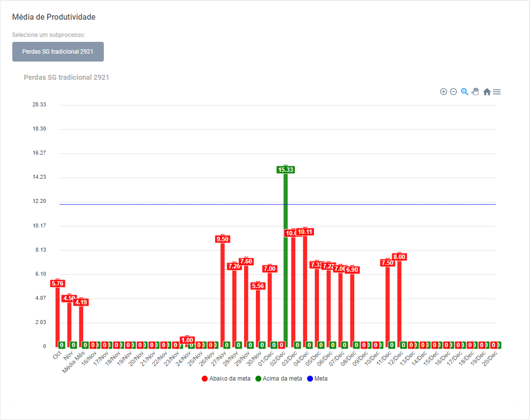
Task: Click the zoom out minus icon
Action: pos(454,92)
